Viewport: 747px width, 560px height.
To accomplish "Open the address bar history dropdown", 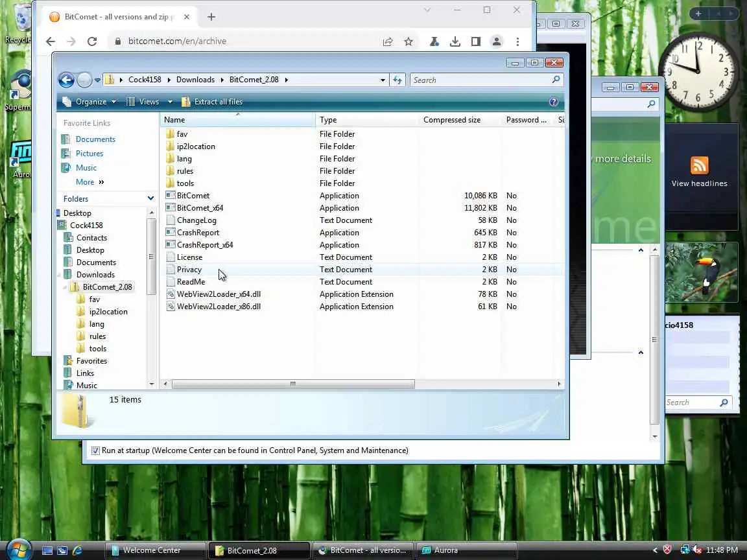I will coord(383,80).
